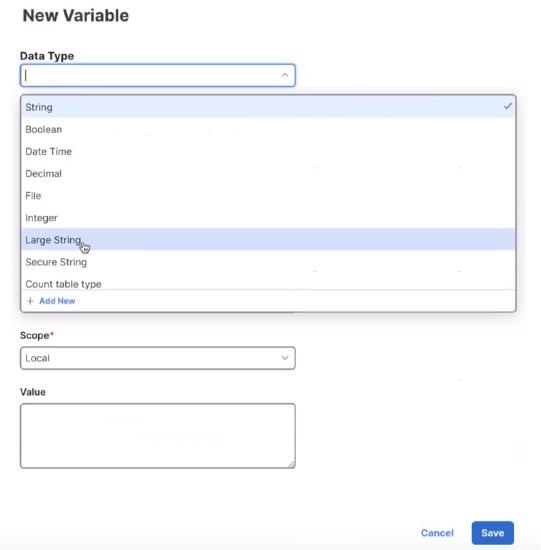The image size is (541, 550).
Task: Save the new variable
Action: [493, 533]
